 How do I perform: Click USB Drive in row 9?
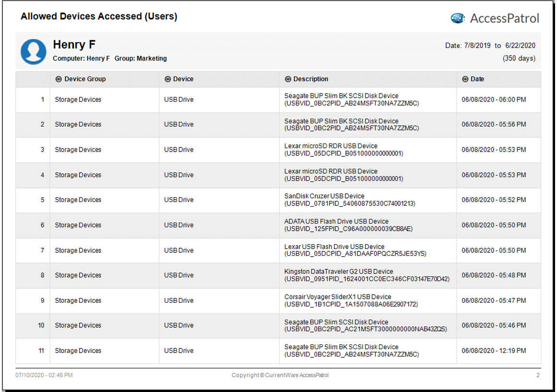tap(178, 300)
